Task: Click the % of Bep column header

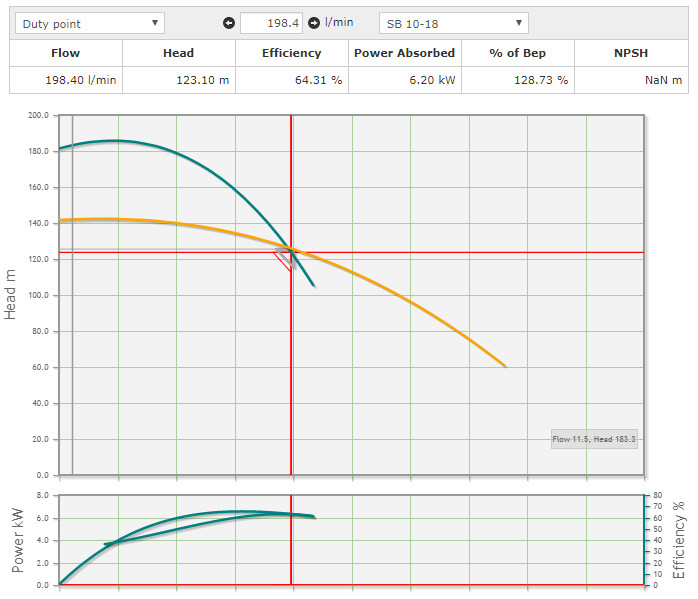Action: tap(520, 53)
